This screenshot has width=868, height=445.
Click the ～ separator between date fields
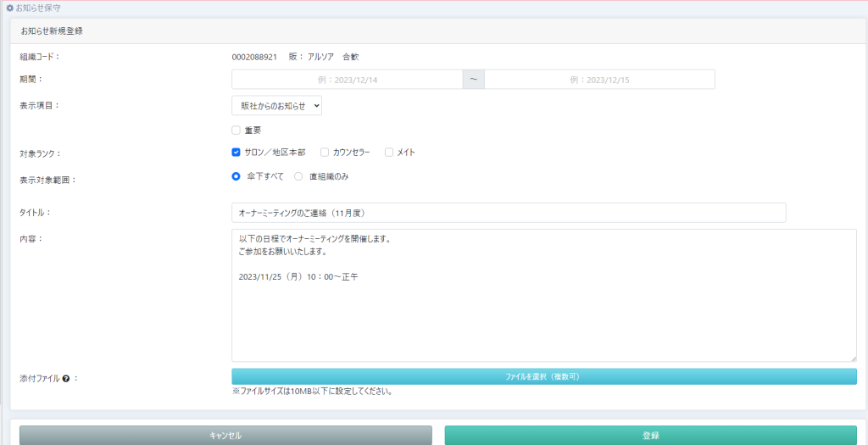point(473,80)
